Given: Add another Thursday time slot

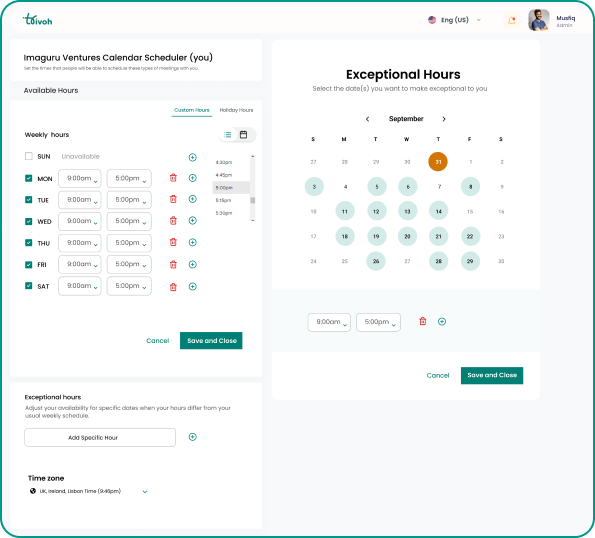Looking at the screenshot, I should (193, 242).
